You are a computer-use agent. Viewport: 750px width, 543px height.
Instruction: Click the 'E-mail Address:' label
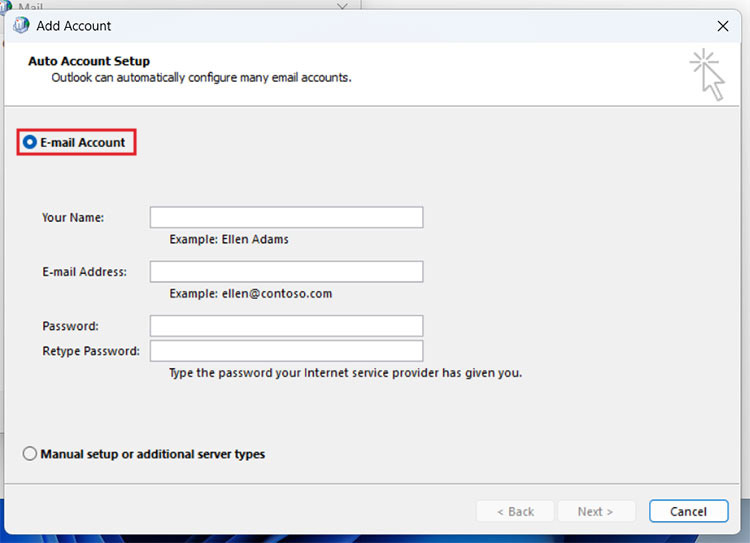(85, 272)
